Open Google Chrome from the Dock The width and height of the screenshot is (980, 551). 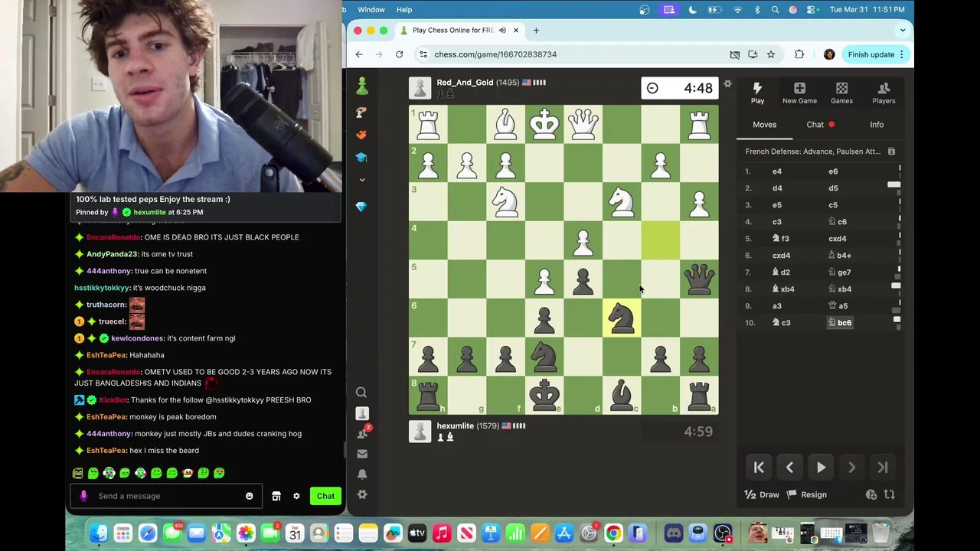613,533
